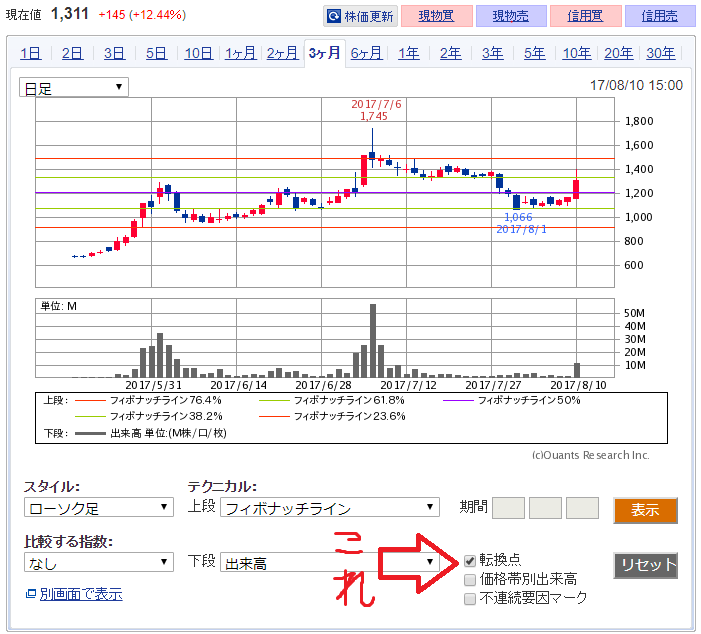Screen dimensions: 701x634
Task: Switch to the 30年 chart tab
Action: 660,53
